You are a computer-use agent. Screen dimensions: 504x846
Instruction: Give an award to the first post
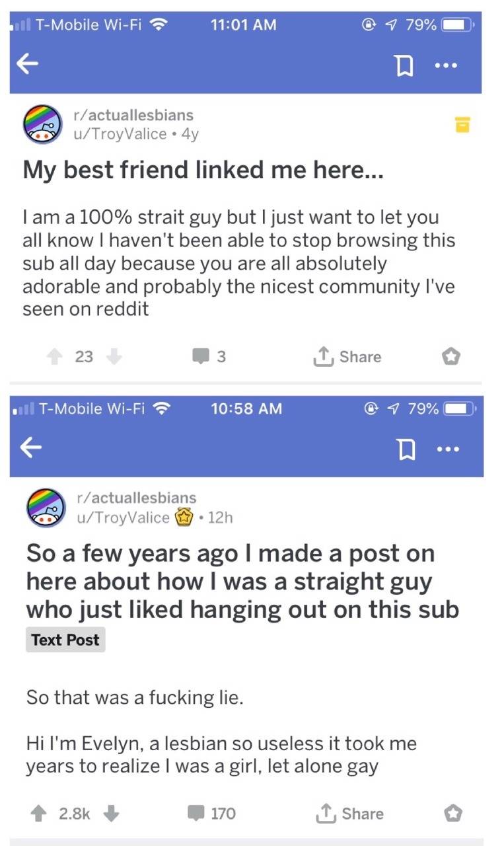click(x=450, y=357)
